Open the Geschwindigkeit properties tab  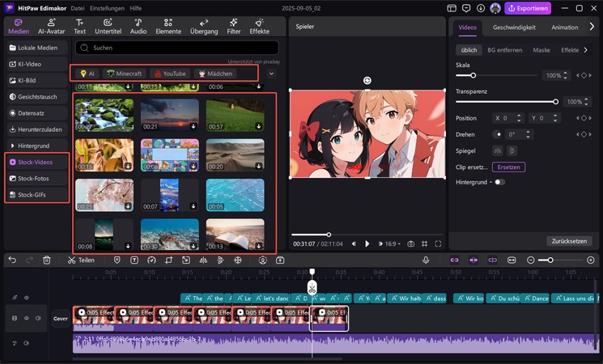pyautogui.click(x=514, y=28)
